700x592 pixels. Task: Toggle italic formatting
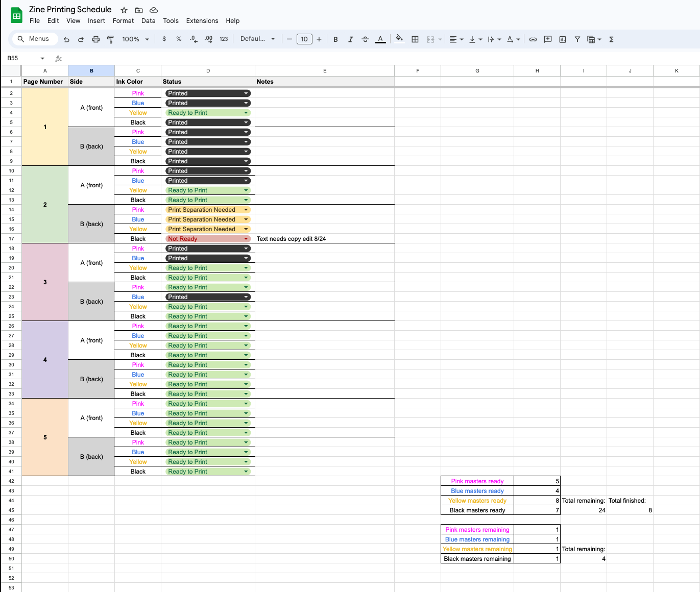point(350,39)
